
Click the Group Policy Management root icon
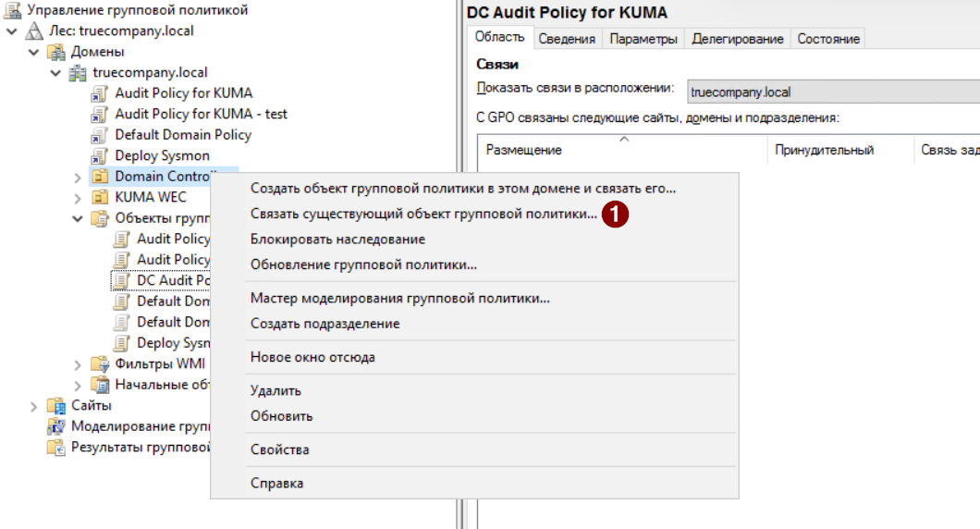[x=13, y=10]
